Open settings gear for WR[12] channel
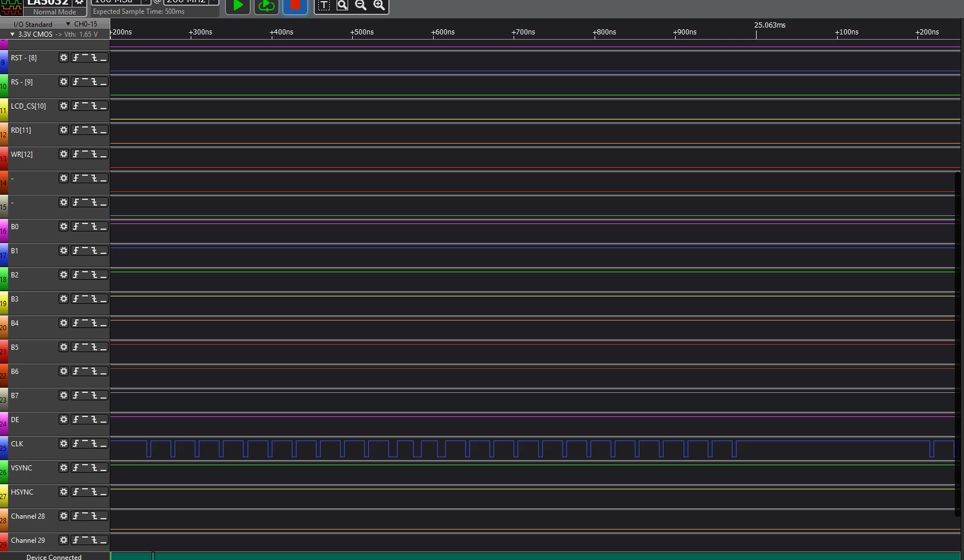This screenshot has height=560, width=964. (64, 154)
